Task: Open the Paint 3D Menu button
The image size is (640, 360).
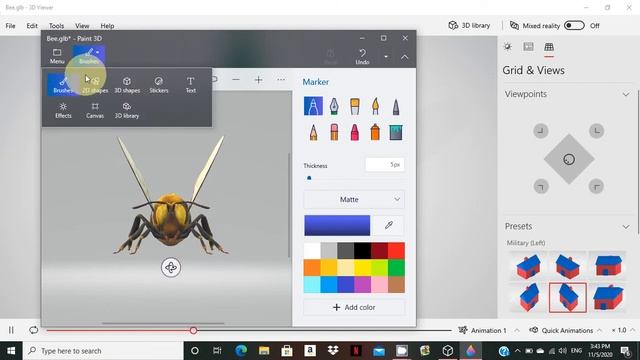Action: tap(57, 56)
